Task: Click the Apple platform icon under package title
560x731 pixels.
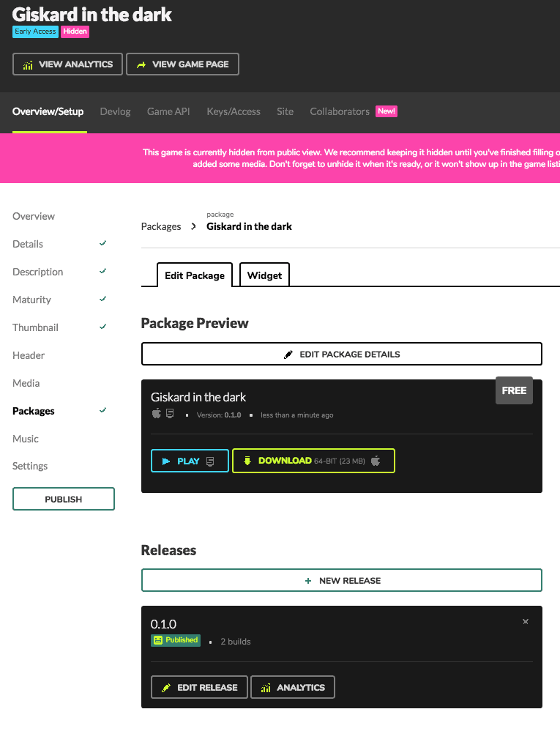Action: click(x=157, y=413)
